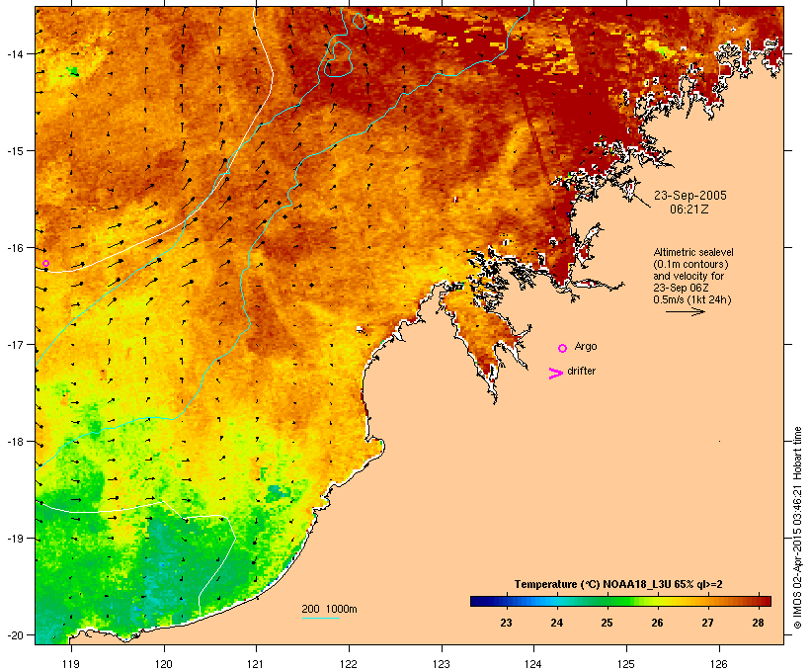
Task: Click the colorbar tick label '23'
Action: point(506,623)
